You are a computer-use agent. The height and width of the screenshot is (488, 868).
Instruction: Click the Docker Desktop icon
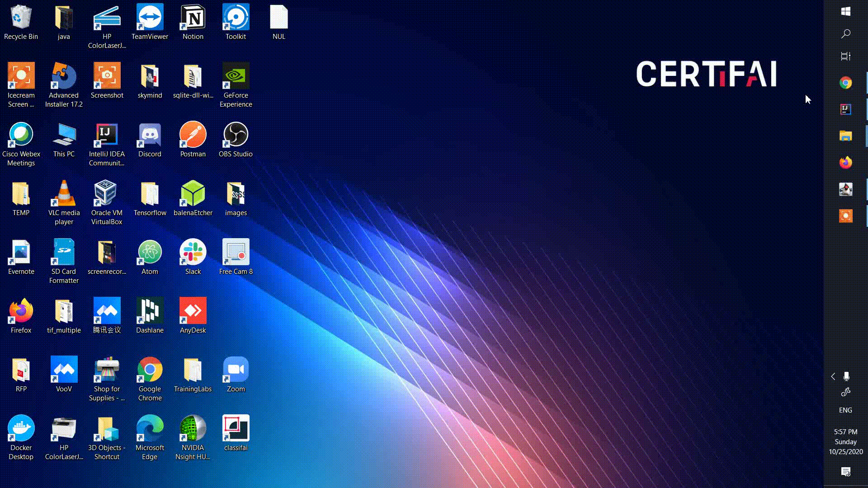[21, 429]
